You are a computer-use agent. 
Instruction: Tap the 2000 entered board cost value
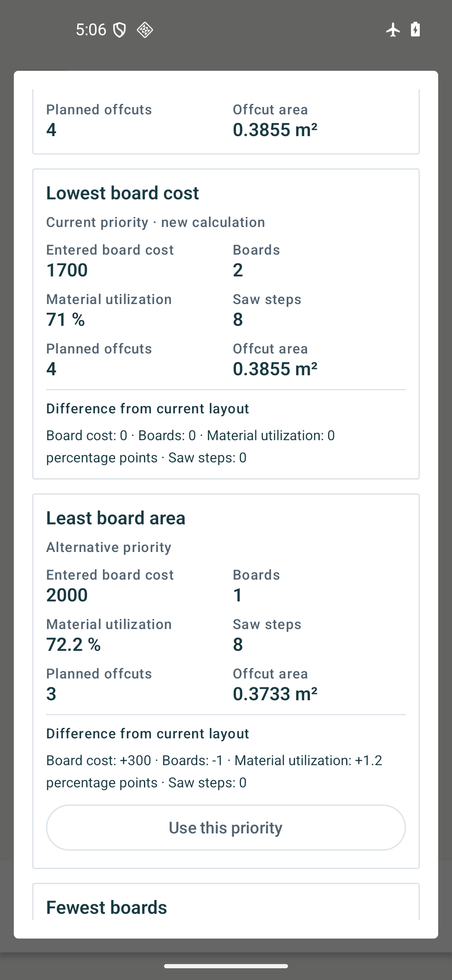coord(67,595)
